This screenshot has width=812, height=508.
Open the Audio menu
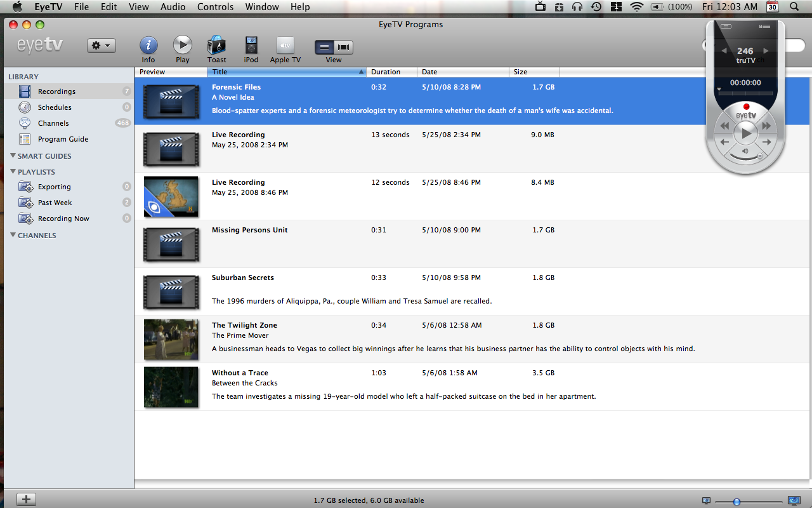pos(173,7)
